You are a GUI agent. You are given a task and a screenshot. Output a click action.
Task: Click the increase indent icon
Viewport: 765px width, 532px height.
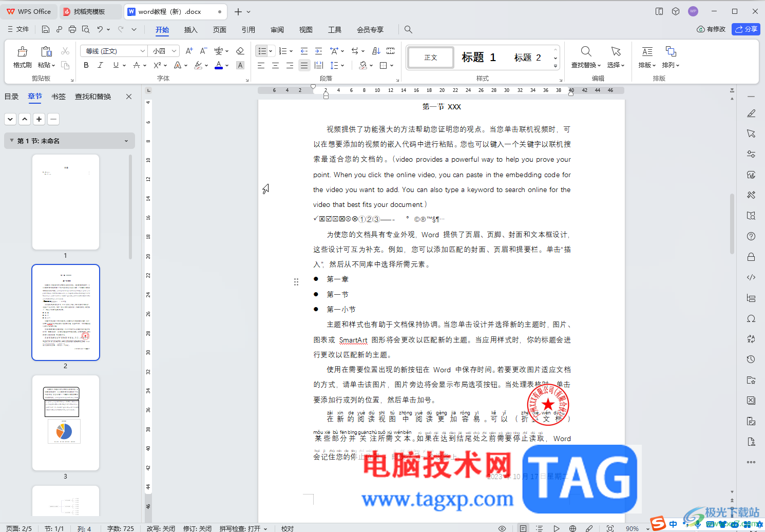click(x=319, y=51)
